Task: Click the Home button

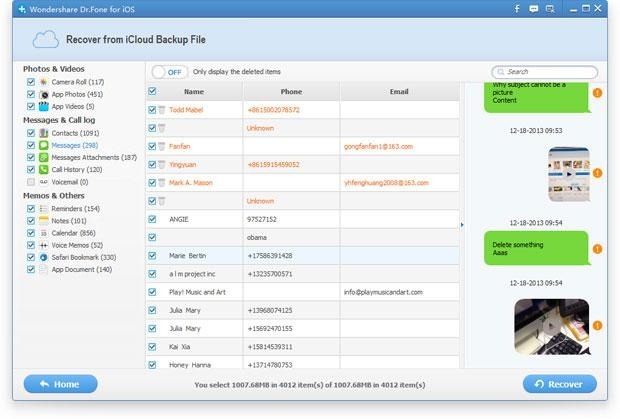Action: (x=60, y=384)
